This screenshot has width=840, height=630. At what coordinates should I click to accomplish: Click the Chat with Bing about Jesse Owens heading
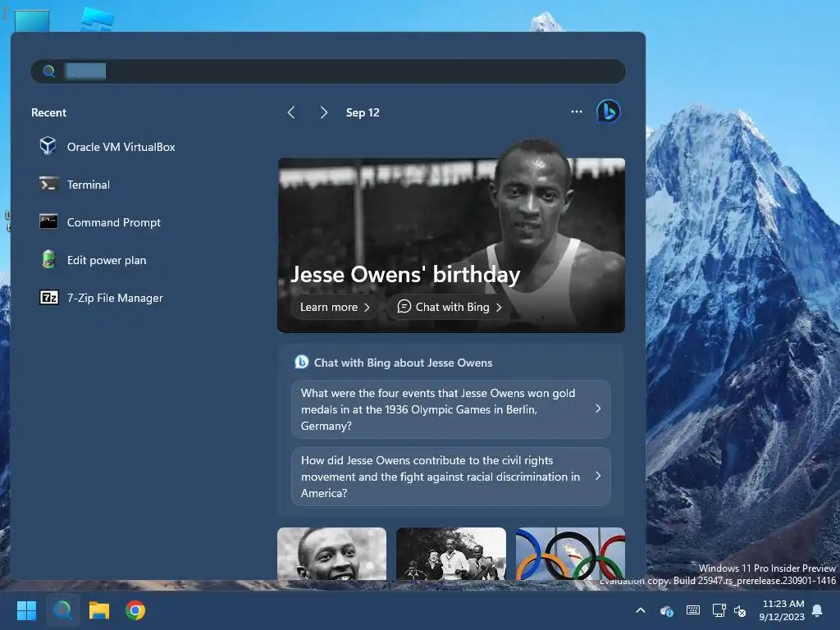(403, 363)
